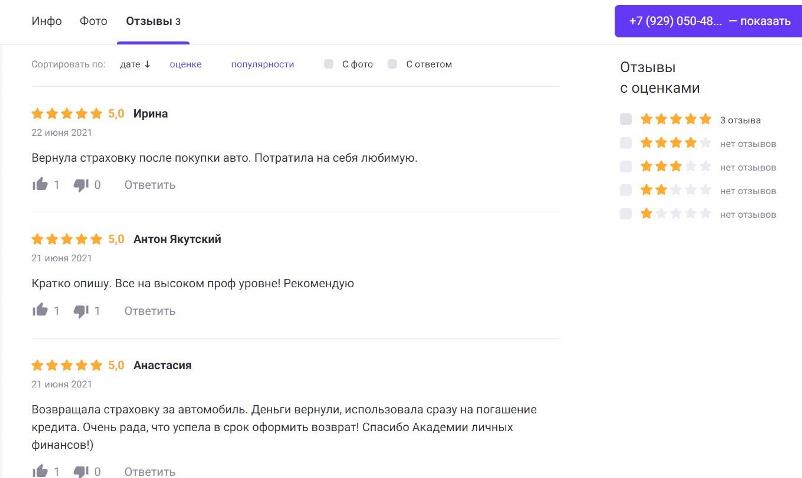
Task: Click the two-star rating row stars
Action: [x=676, y=190]
